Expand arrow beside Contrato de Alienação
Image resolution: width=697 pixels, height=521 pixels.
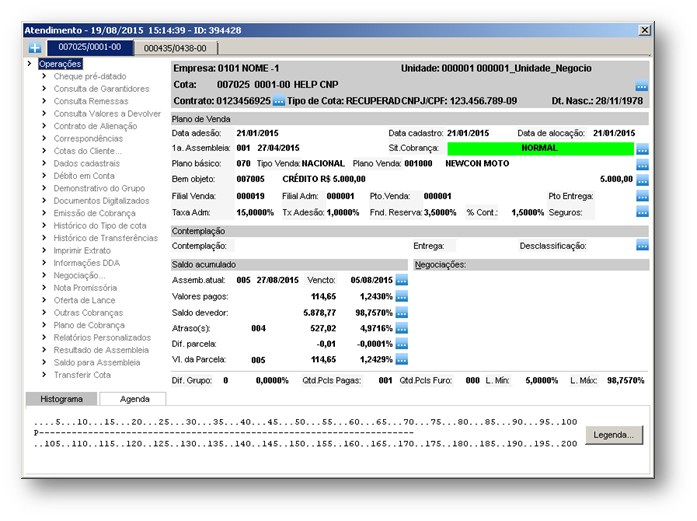point(44,126)
